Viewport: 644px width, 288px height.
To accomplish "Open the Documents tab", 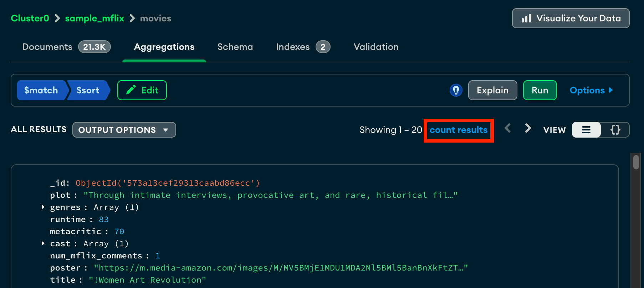I will (47, 47).
